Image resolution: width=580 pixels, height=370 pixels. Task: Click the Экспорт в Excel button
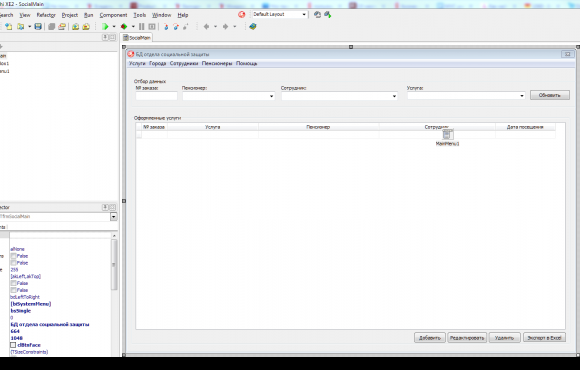[544, 338]
